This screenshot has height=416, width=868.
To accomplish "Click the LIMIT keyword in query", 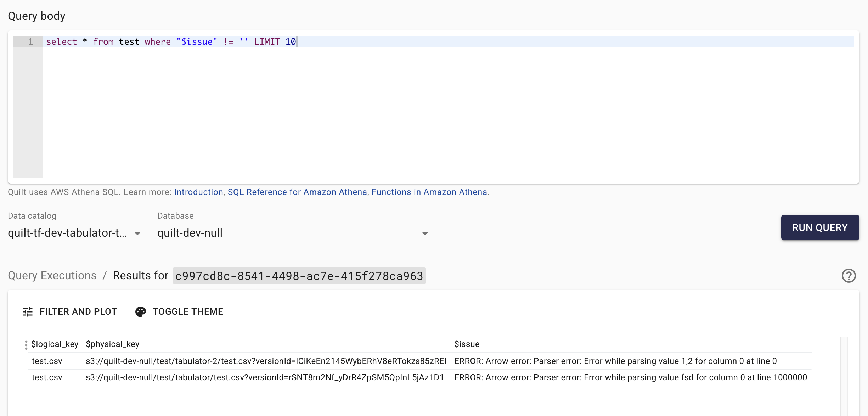I will click(x=267, y=42).
